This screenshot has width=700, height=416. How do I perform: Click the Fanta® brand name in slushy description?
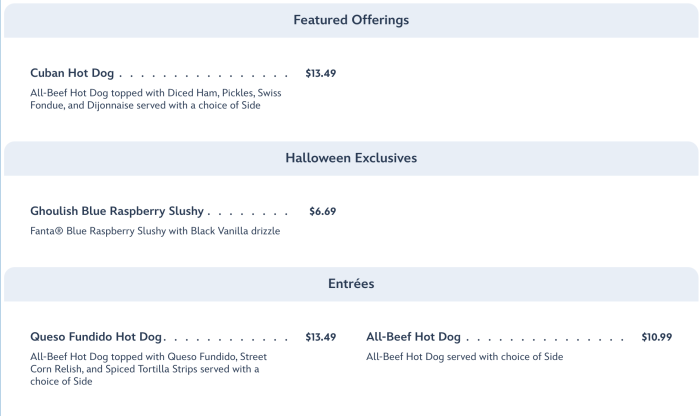coord(49,231)
